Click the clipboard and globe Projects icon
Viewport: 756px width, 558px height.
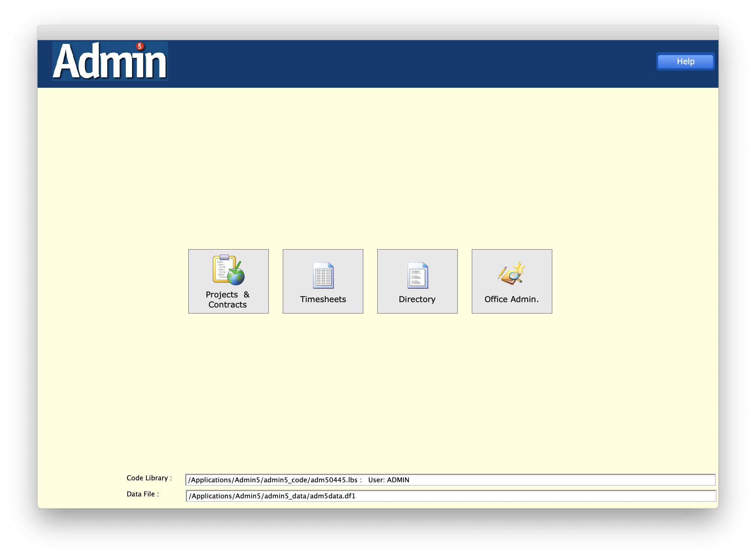(229, 270)
